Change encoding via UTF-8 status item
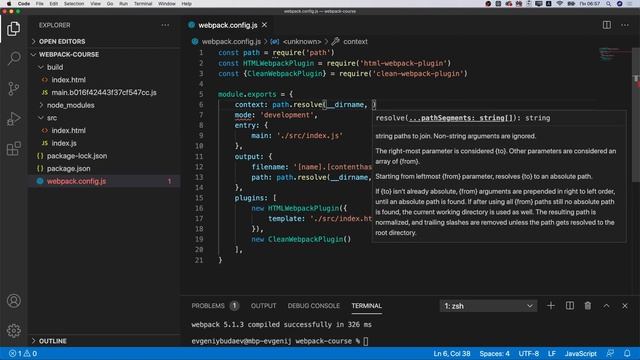The image size is (640, 360). coord(529,353)
